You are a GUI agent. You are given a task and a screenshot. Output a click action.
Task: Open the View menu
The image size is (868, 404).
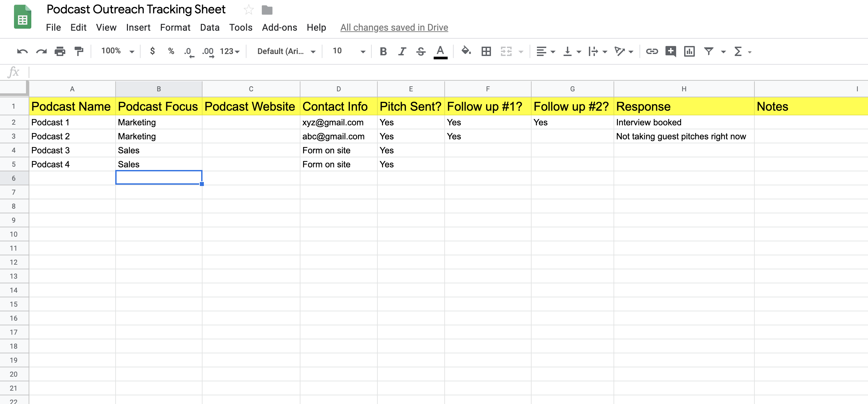tap(106, 27)
